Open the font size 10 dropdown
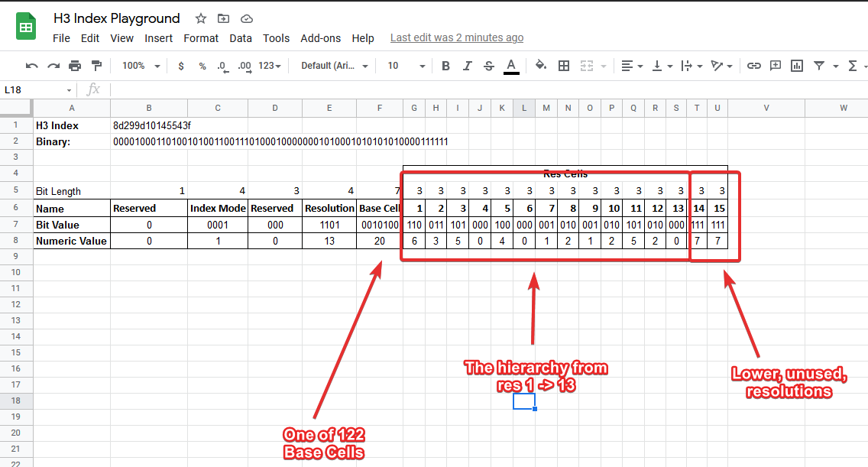 point(406,66)
